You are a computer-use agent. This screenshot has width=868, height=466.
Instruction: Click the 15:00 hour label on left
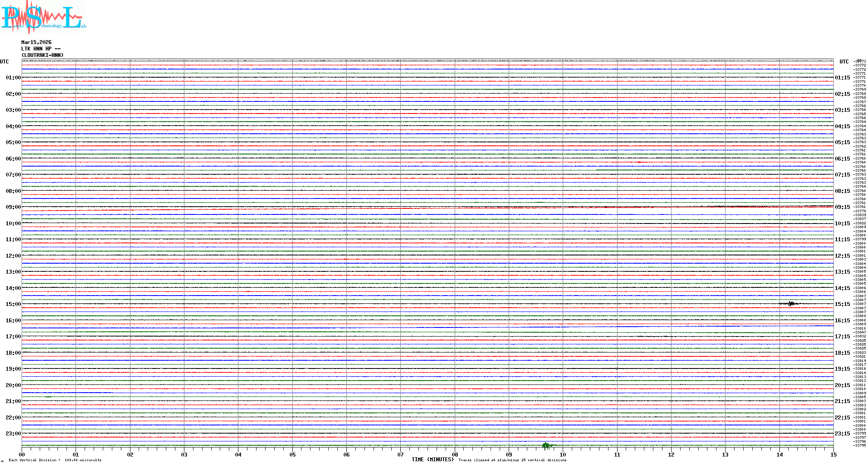[13, 304]
